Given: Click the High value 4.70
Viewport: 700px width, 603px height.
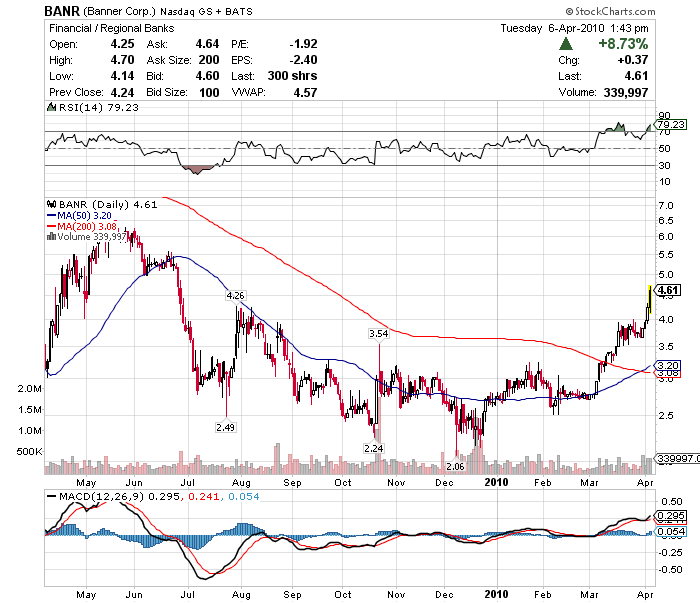Looking at the screenshot, I should click(122, 60).
